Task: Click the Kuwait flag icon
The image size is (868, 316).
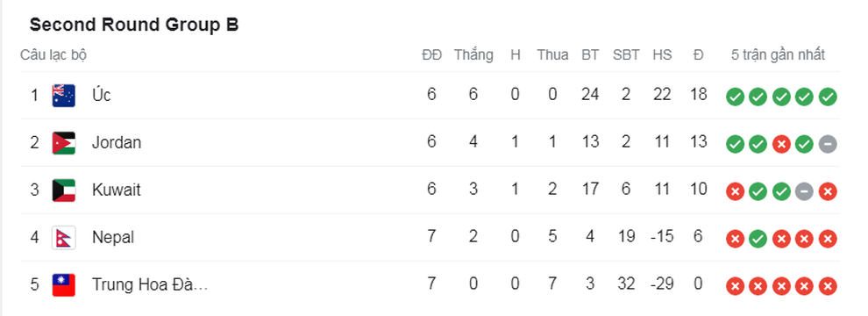Action: pyautogui.click(x=64, y=190)
